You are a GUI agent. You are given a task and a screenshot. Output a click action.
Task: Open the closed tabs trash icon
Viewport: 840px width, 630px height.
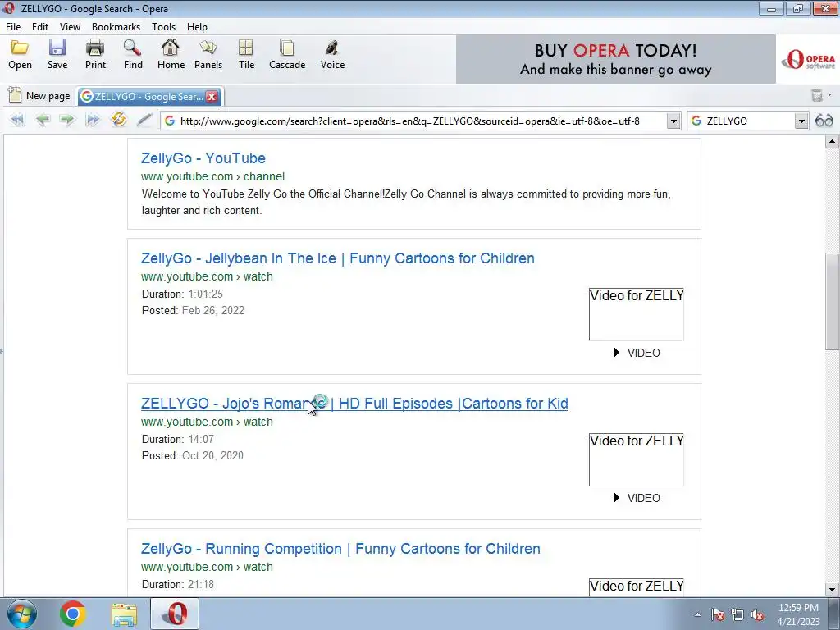[x=816, y=95]
